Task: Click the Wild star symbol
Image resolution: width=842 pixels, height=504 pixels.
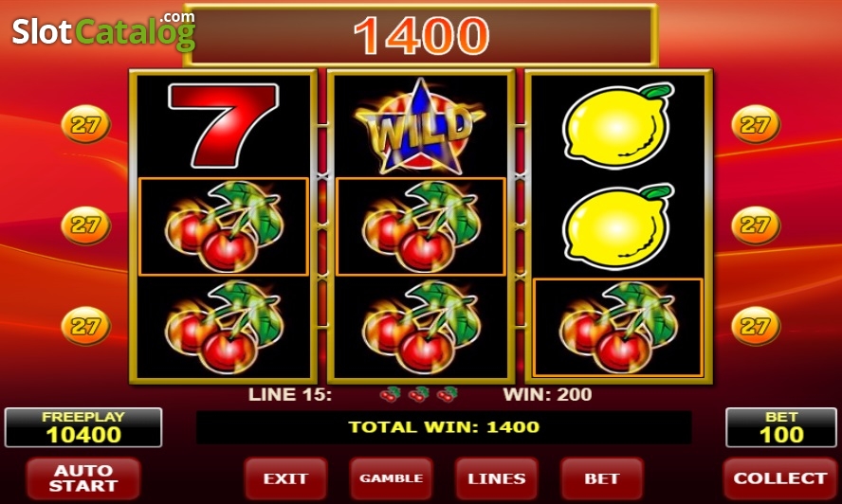Action: coord(420,126)
